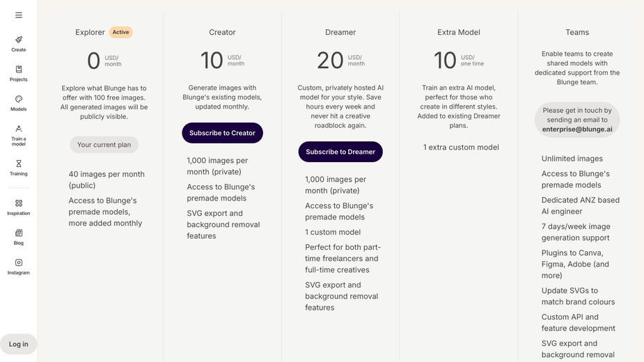Open the Instagram icon link
The image size is (644, 362).
19,262
